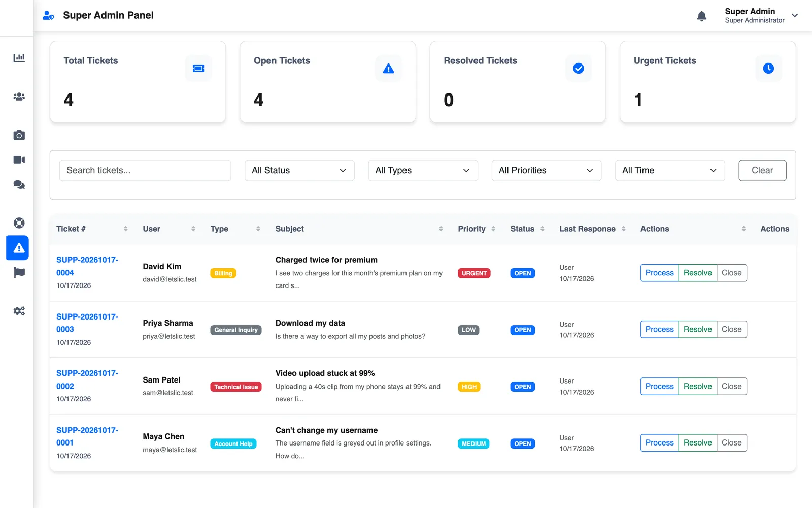The width and height of the screenshot is (812, 508).
Task: Open the video camera sidebar icon
Action: tap(19, 160)
